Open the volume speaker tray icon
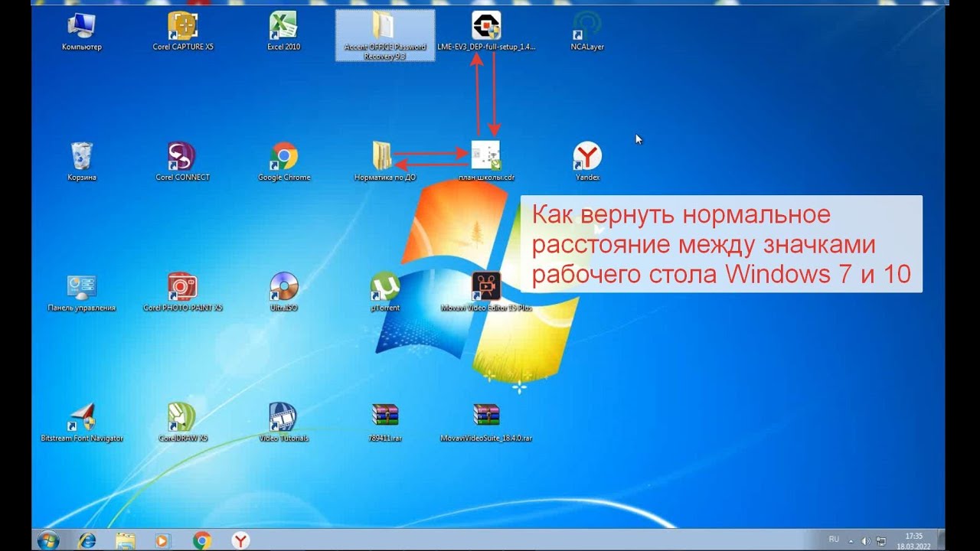Viewport: 980px width, 551px height. coord(867,540)
